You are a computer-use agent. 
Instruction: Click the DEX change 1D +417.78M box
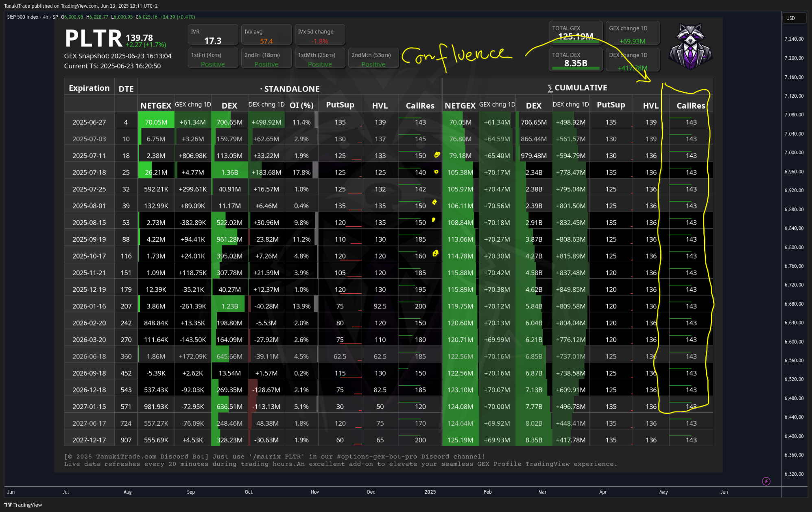point(632,59)
